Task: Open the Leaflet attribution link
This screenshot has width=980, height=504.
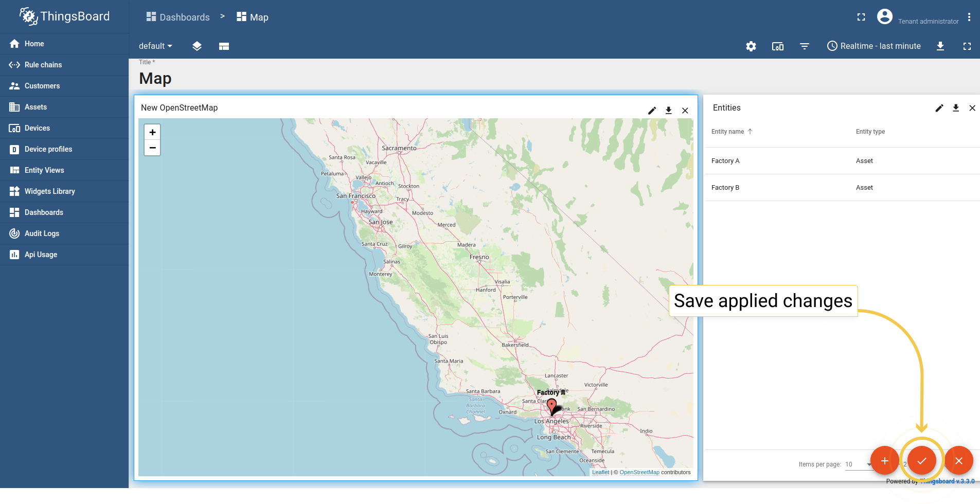Action: click(x=600, y=472)
